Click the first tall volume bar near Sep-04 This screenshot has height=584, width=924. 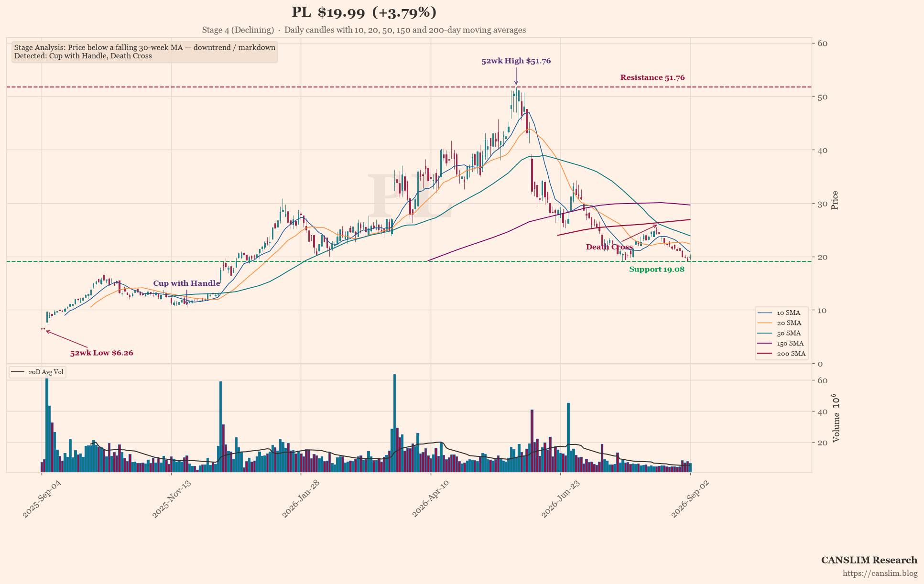[47, 425]
